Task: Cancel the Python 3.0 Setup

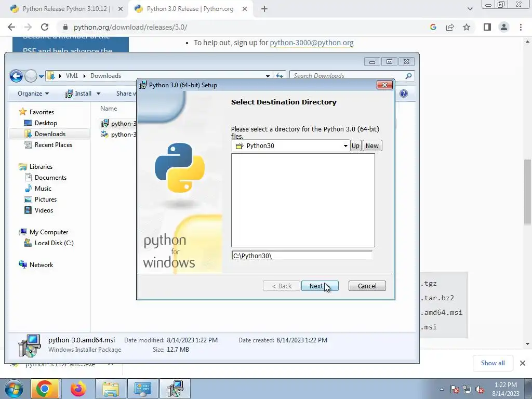Action: click(x=367, y=286)
